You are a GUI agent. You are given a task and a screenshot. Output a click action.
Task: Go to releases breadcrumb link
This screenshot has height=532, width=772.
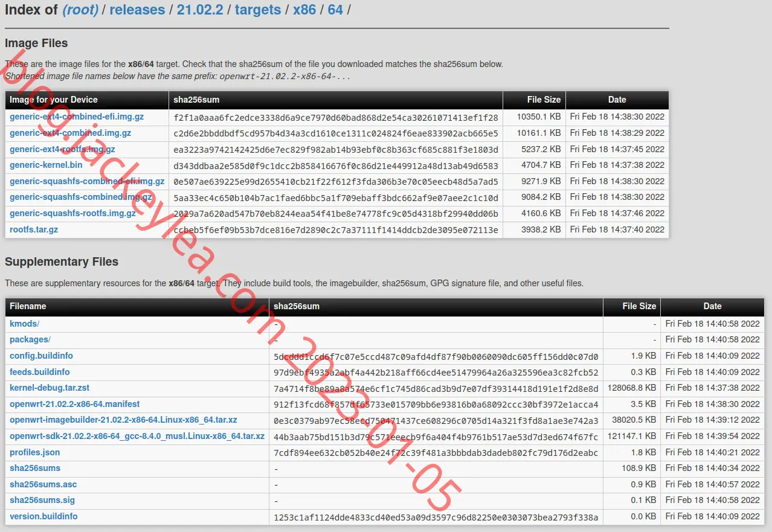137,10
